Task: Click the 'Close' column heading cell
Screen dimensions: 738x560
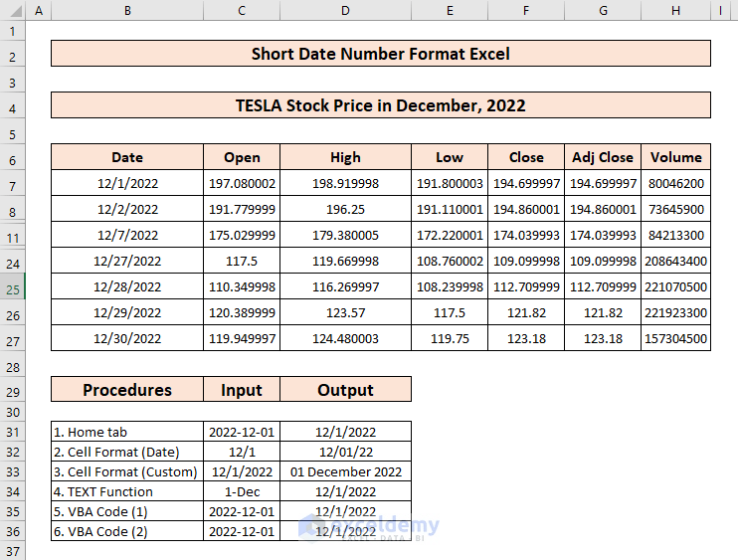Action: tap(526, 157)
